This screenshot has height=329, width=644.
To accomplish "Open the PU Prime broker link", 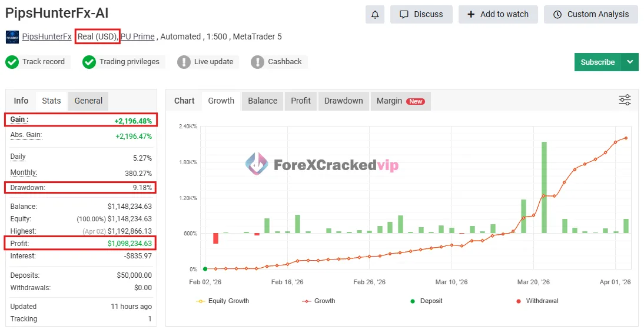I will pos(138,36).
